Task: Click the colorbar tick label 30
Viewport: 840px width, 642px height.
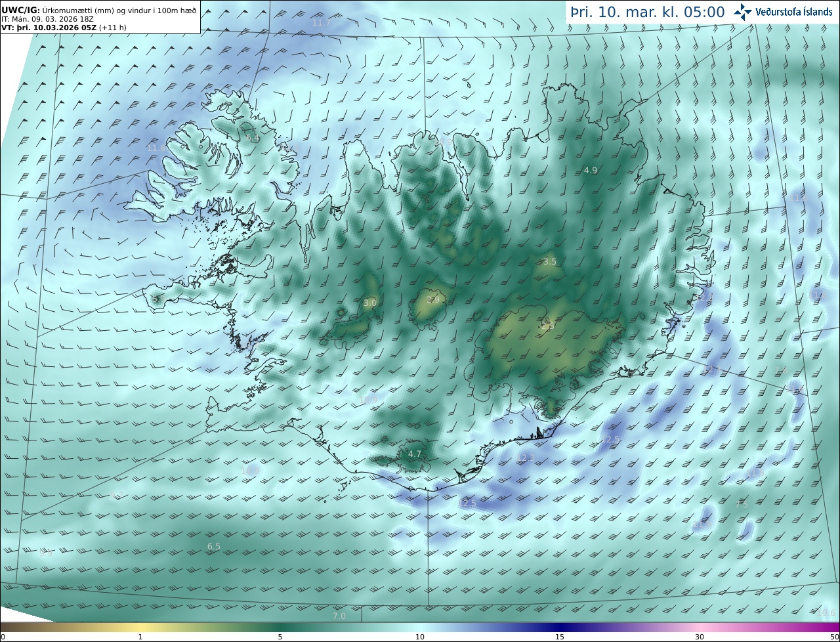Action: pyautogui.click(x=700, y=637)
